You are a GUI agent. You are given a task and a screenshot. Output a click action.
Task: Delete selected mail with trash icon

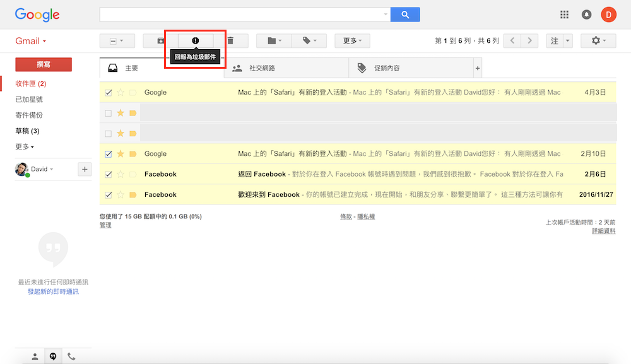pyautogui.click(x=230, y=40)
